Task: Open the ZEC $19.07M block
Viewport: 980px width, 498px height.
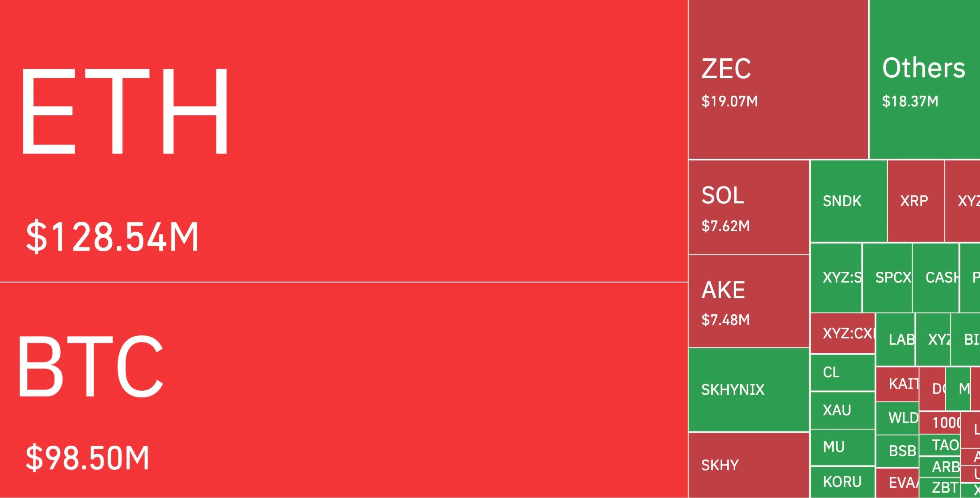Action: 778,79
